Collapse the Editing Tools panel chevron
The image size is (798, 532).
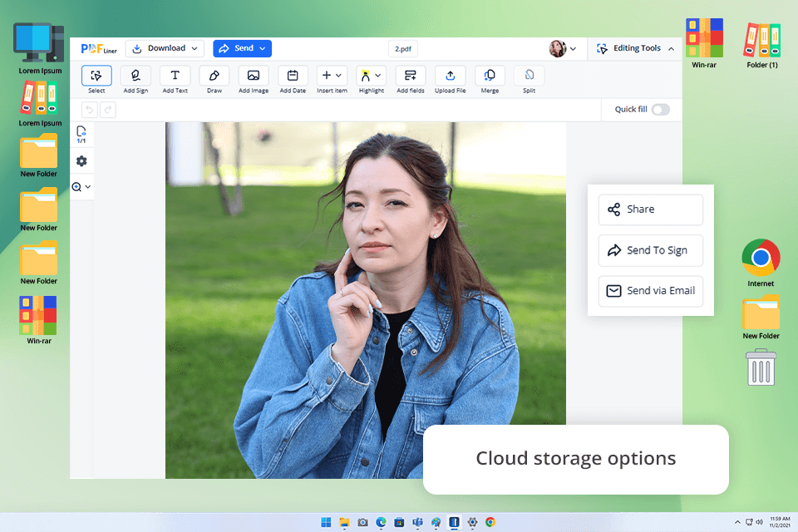[672, 48]
